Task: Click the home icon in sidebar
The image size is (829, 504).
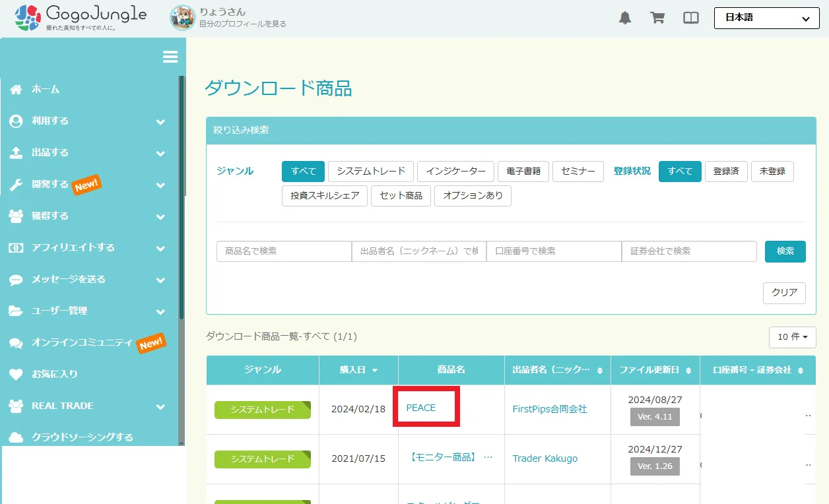Action: click(17, 89)
